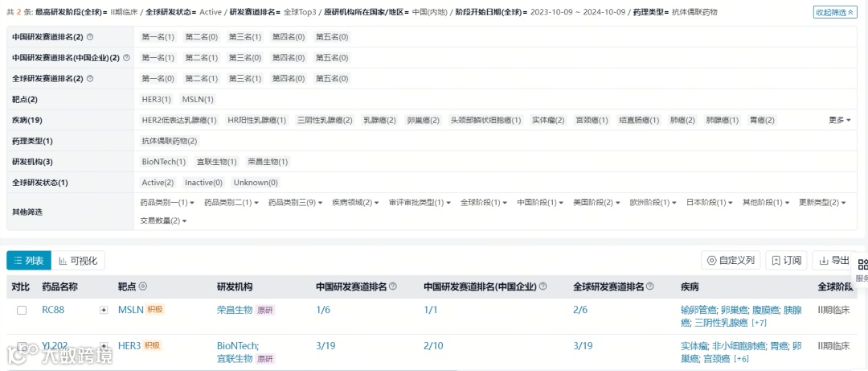
Task: Open 其他阶段(1) dropdown
Action: [x=766, y=203]
